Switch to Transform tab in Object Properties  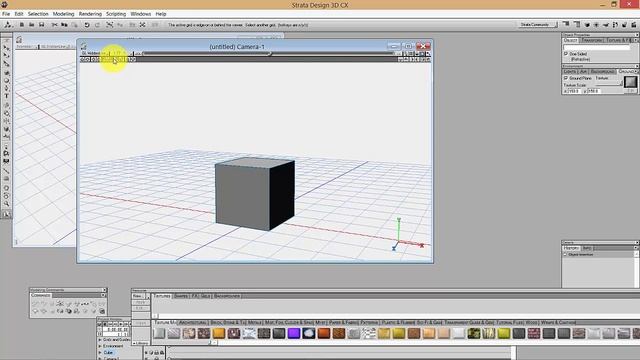(x=592, y=40)
